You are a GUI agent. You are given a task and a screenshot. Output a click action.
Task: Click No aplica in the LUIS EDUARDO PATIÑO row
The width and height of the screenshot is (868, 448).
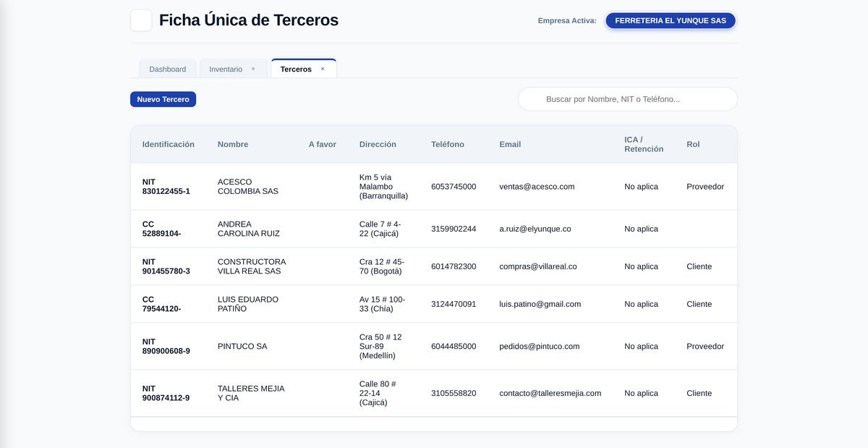pyautogui.click(x=642, y=304)
